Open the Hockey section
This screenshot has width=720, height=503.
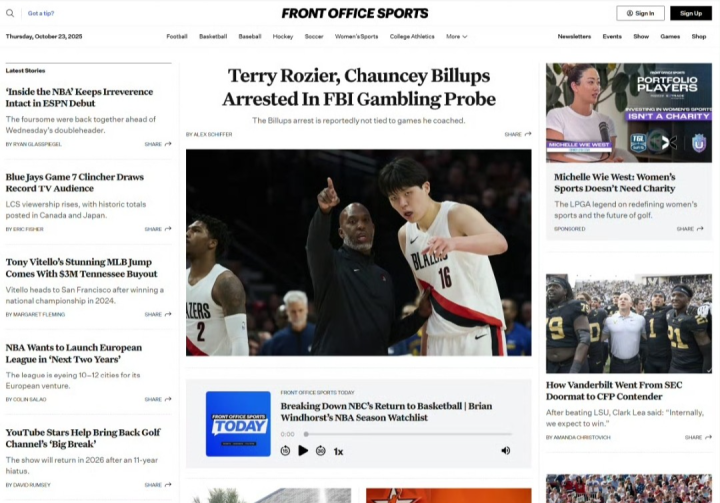tap(283, 36)
